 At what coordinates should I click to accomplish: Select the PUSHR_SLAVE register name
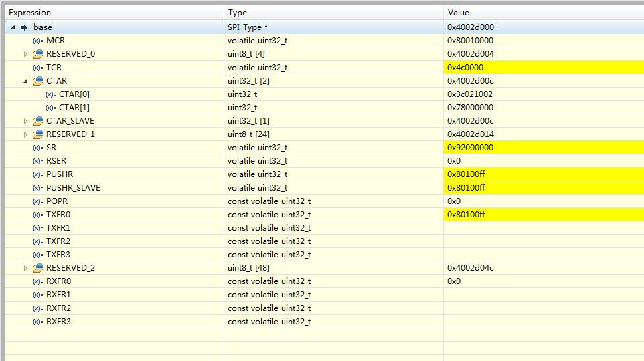point(73,188)
